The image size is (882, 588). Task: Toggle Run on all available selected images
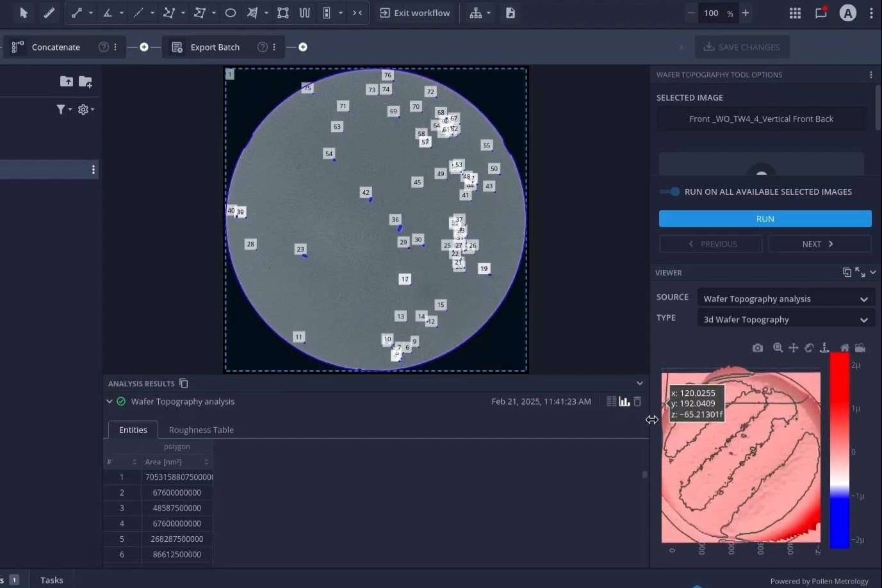[x=670, y=192]
